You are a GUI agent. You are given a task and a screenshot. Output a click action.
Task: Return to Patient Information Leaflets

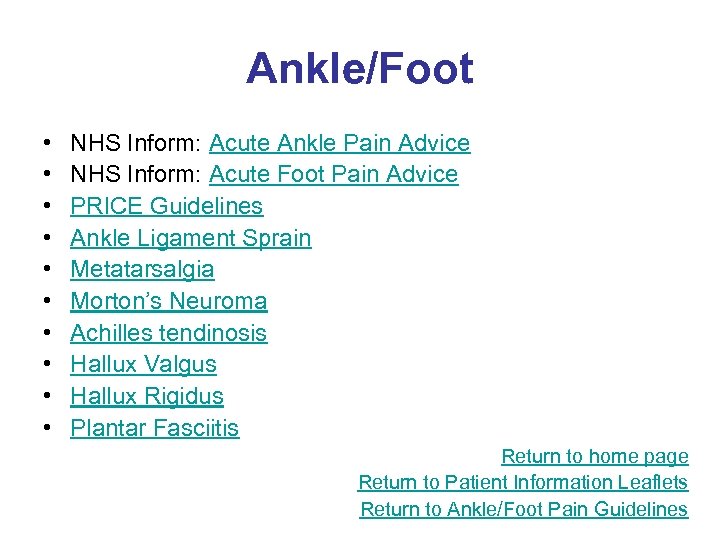click(x=523, y=482)
